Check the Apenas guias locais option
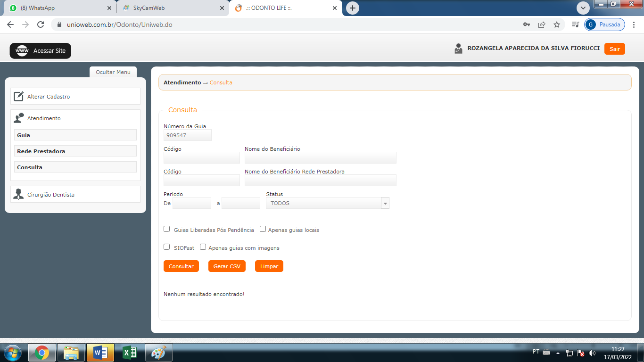This screenshot has height=362, width=644. click(x=263, y=229)
